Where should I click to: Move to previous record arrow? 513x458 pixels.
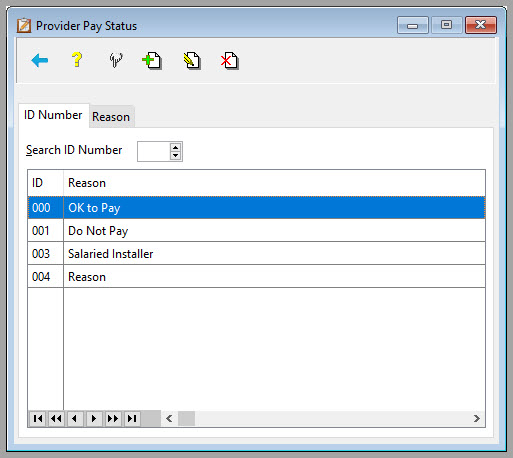coord(75,418)
